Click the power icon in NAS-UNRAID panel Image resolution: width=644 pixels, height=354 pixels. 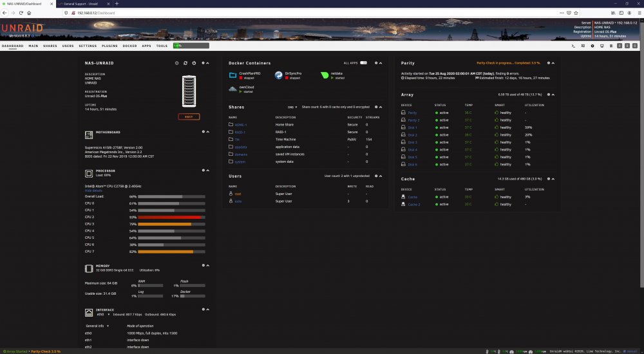[x=194, y=63]
